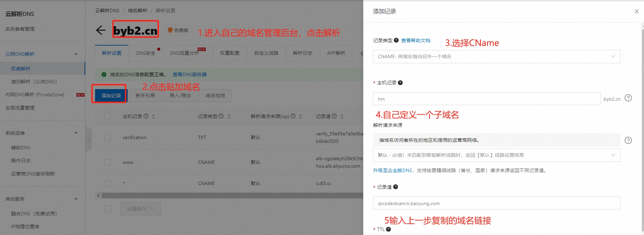Screen dimensions: 644x235
Task: Click the 添加记录 button
Action: point(111,96)
